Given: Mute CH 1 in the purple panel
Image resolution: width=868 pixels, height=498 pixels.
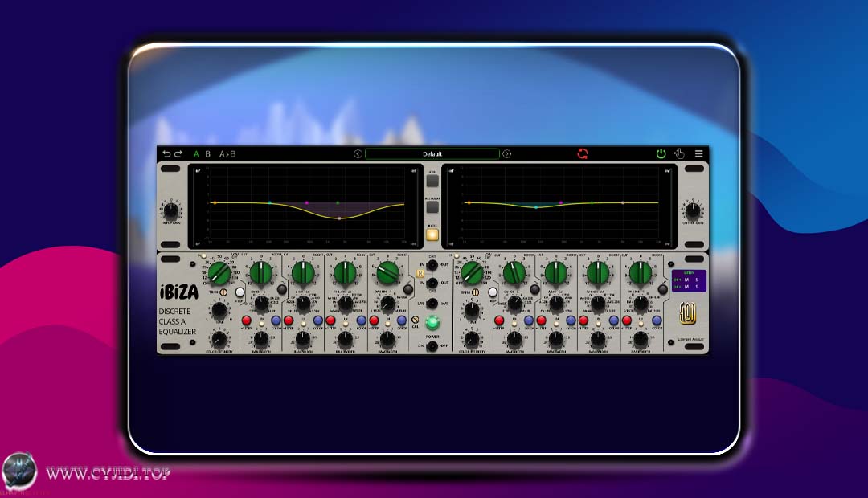Looking at the screenshot, I should 687,280.
